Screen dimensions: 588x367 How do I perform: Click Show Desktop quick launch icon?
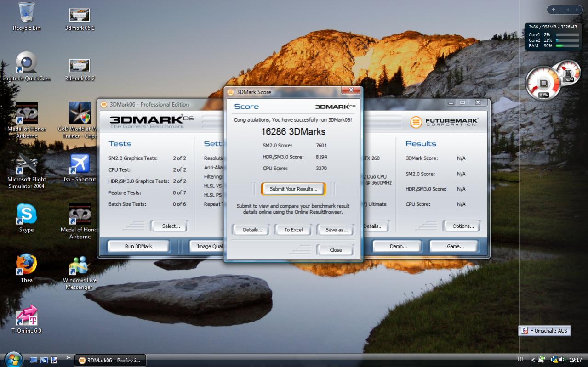(34, 360)
